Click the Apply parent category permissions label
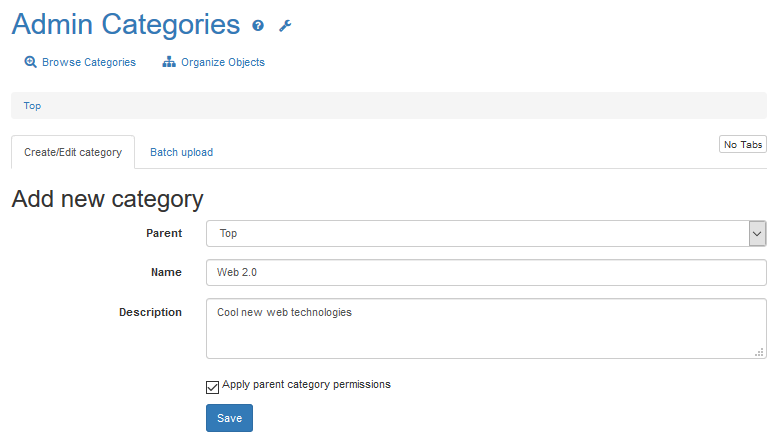Image resolution: width=780 pixels, height=437 pixels. point(306,384)
